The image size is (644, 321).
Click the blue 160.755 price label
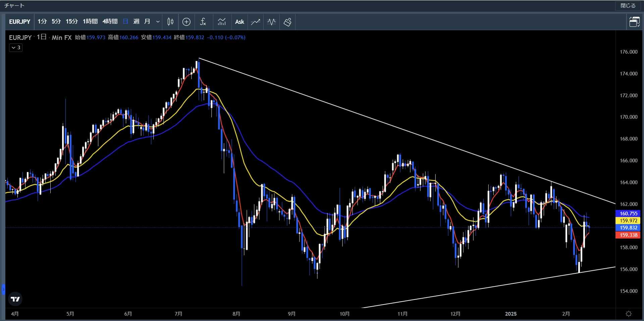click(628, 213)
